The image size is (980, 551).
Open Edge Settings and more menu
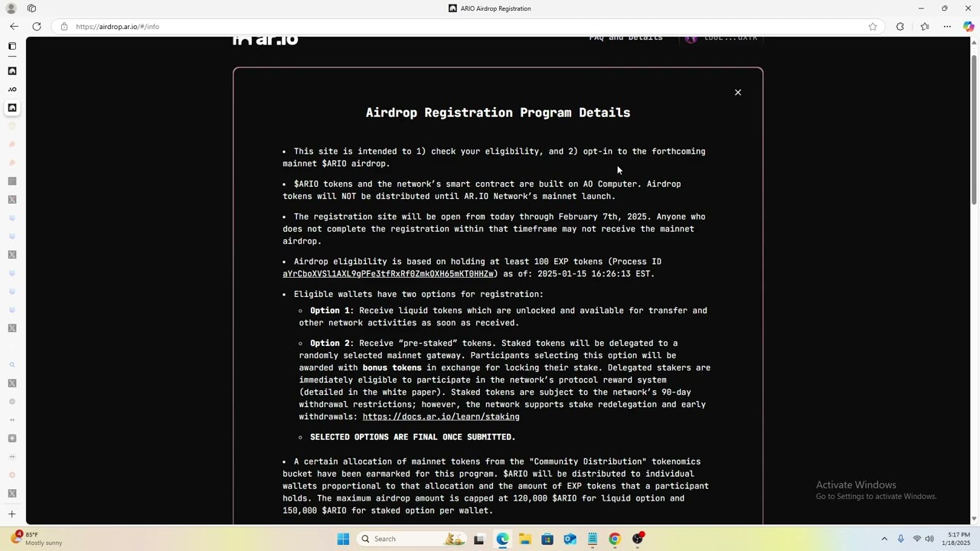click(947, 27)
